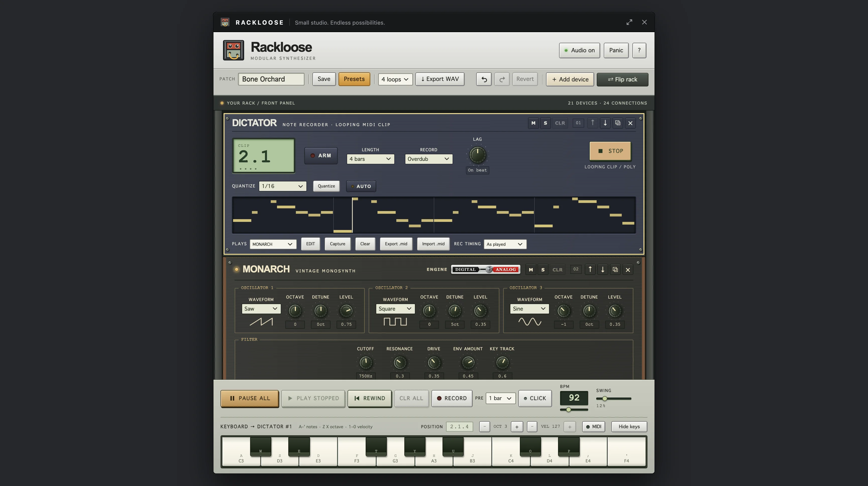Toggle MIDI input on the keyboard bar
Image resolution: width=868 pixels, height=486 pixels.
click(593, 427)
